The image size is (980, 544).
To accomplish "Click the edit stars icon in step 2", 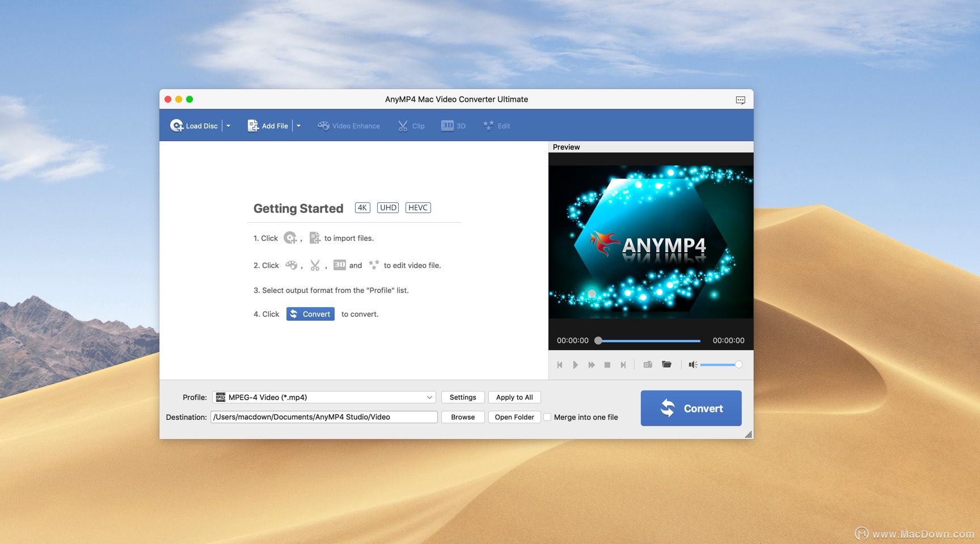I will click(374, 265).
